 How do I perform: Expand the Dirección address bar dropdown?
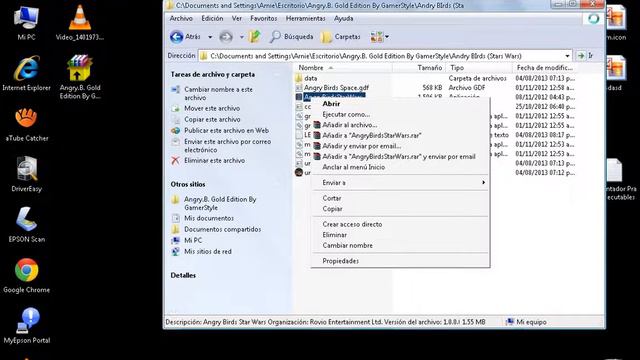pyautogui.click(x=567, y=56)
